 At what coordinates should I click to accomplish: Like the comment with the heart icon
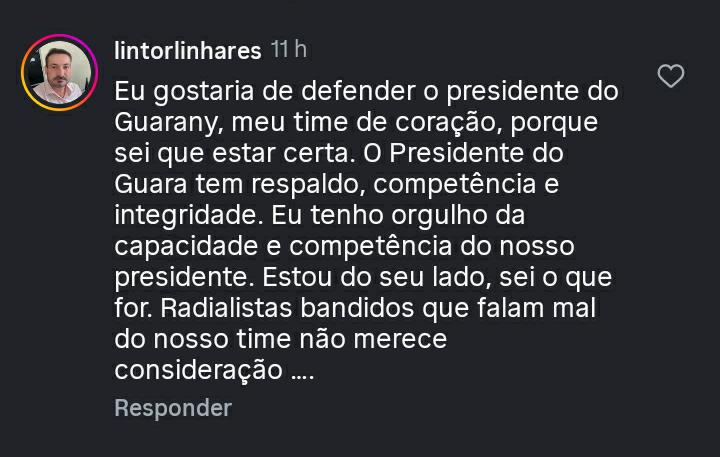pyautogui.click(x=670, y=76)
